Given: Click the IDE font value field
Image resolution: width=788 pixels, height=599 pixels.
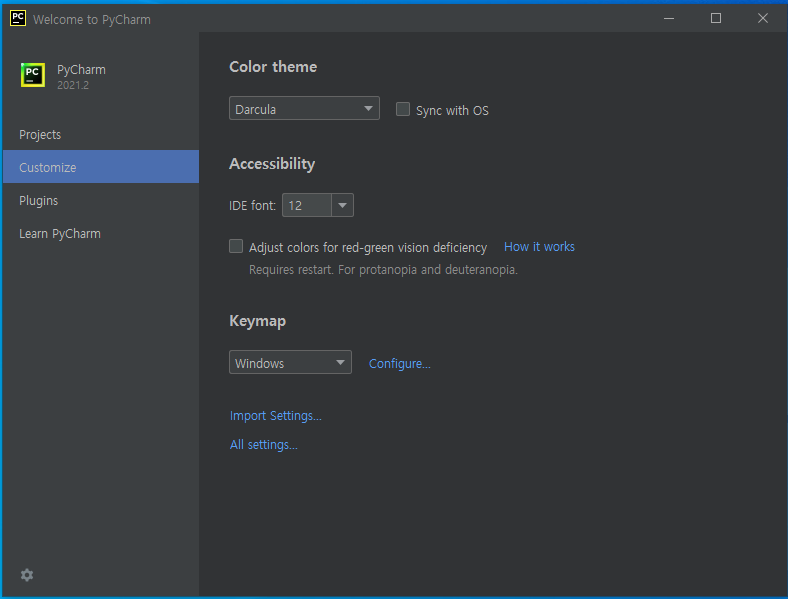Looking at the screenshot, I should (x=307, y=205).
